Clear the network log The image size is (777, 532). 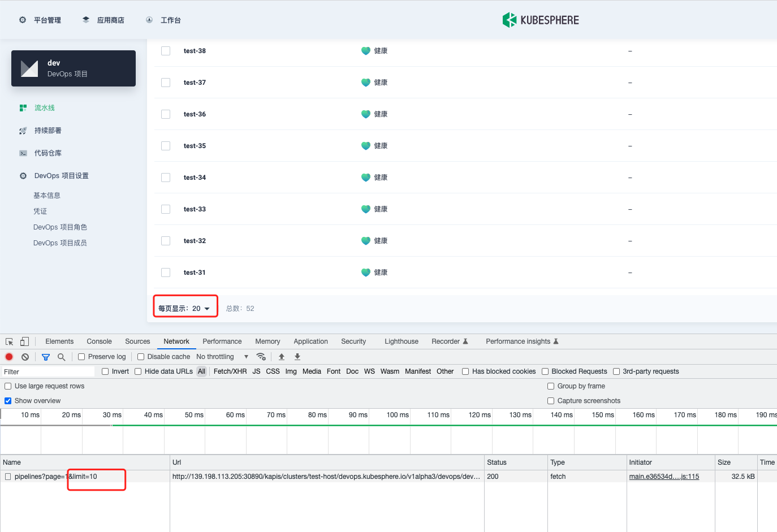click(x=24, y=357)
